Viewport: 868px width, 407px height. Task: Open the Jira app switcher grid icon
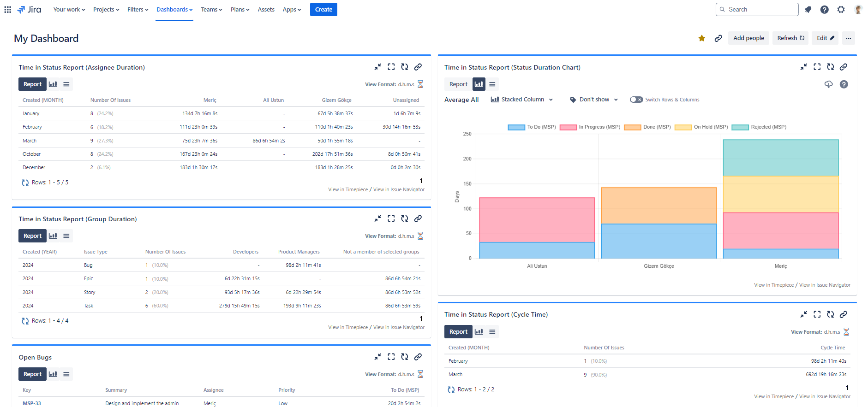pyautogui.click(x=8, y=10)
